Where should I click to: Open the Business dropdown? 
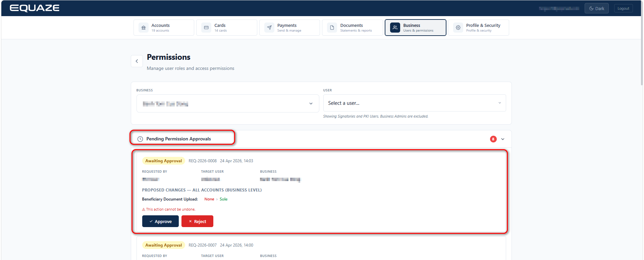pos(228,103)
